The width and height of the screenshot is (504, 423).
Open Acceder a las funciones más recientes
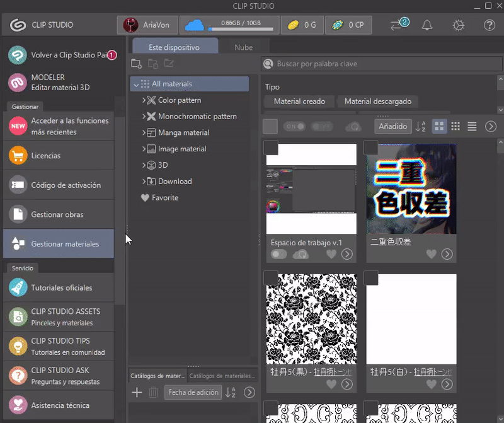[59, 126]
